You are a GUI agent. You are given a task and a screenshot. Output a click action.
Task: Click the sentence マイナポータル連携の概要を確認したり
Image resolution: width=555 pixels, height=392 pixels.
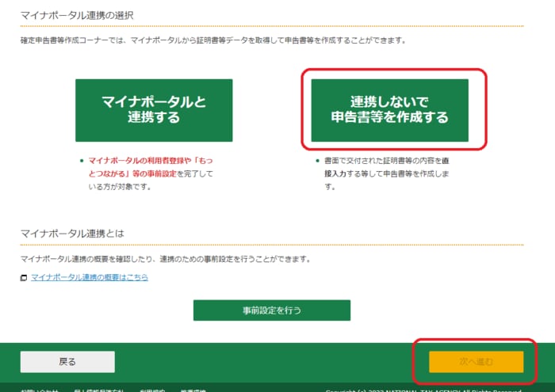[x=166, y=259]
